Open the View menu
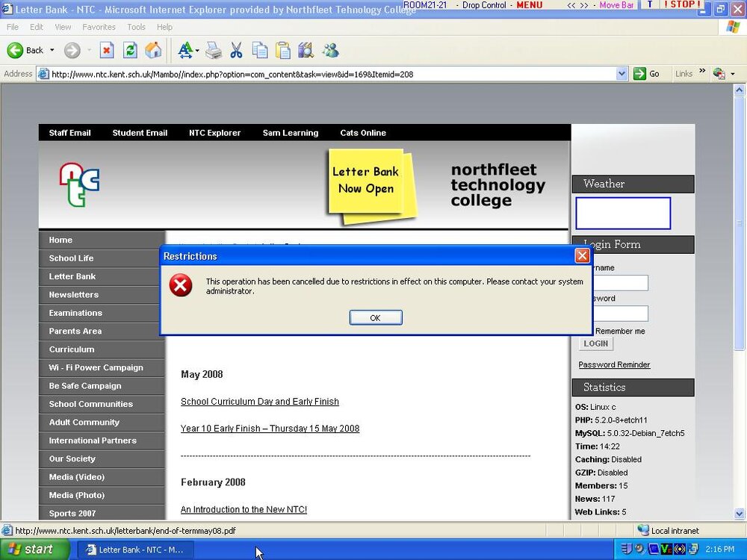This screenshot has width=747, height=560. pyautogui.click(x=63, y=27)
